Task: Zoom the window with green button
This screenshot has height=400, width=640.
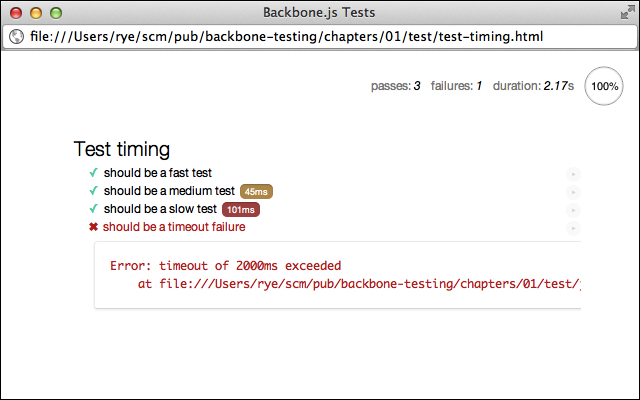Action: click(x=56, y=13)
